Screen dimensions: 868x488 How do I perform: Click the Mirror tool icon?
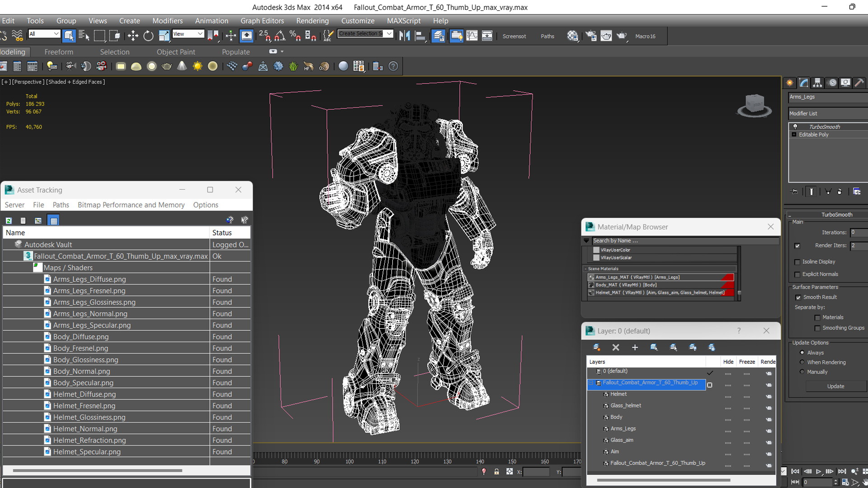point(405,36)
